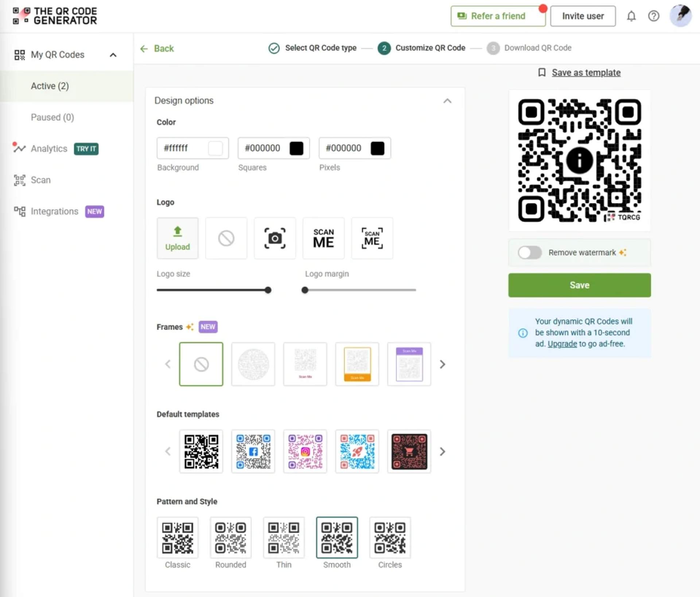700x597 pixels.
Task: Show previous frames with left arrow
Action: coord(168,364)
